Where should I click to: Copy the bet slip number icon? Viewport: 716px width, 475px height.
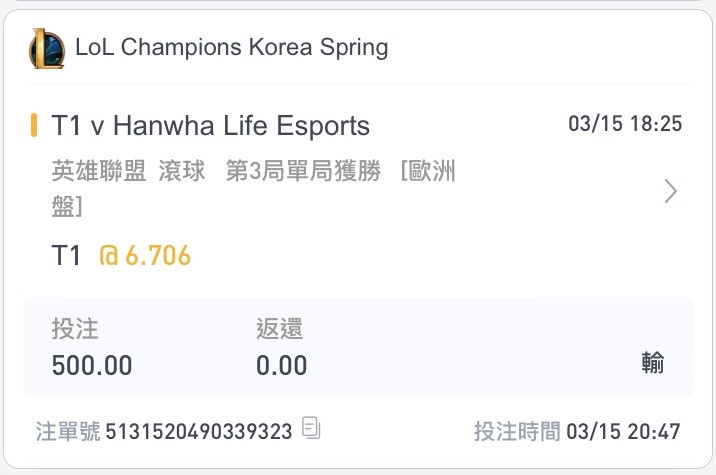[x=311, y=428]
